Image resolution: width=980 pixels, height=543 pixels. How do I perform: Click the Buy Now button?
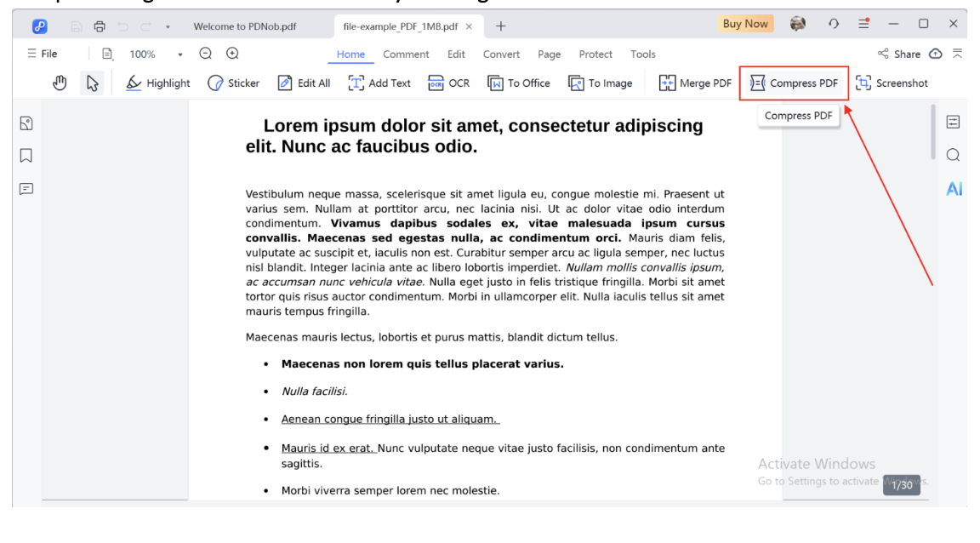[x=744, y=24]
